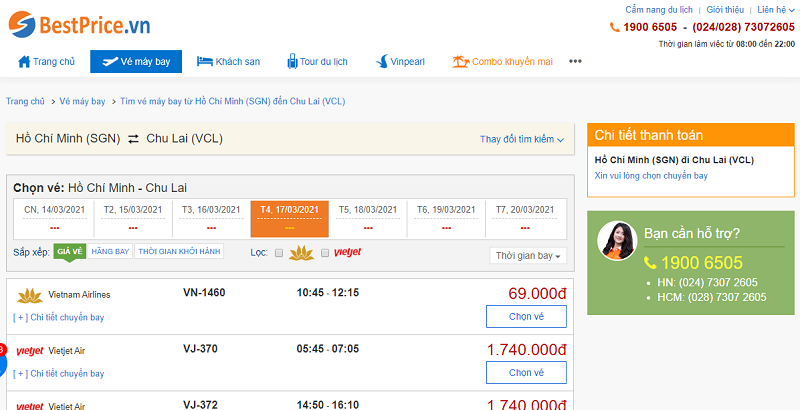Select date T3, 16/03/2021

211,219
